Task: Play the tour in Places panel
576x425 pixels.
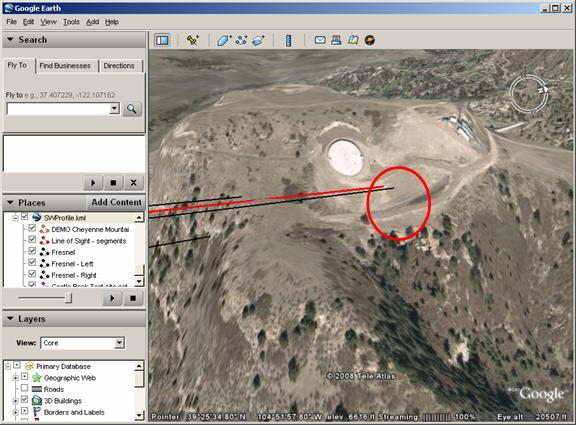Action: pyautogui.click(x=112, y=298)
